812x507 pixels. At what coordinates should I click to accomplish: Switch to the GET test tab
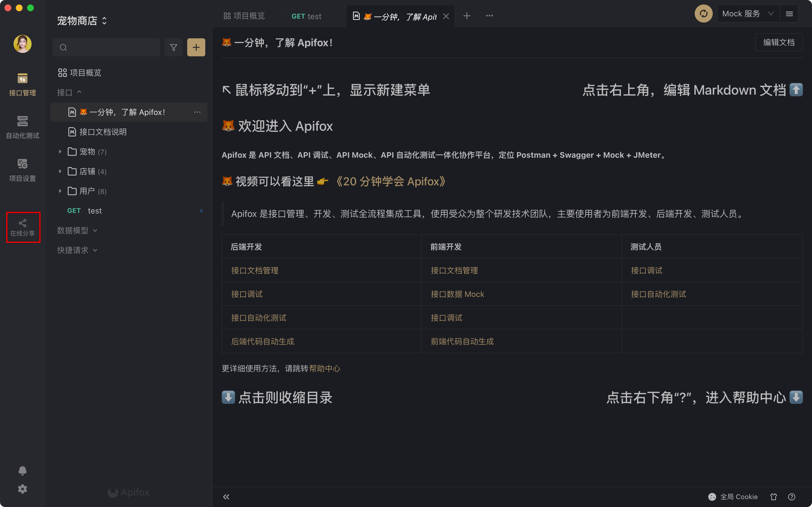point(306,16)
